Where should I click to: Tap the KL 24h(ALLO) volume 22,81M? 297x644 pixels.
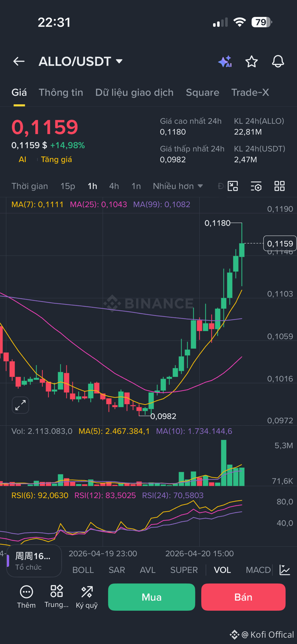(x=248, y=132)
